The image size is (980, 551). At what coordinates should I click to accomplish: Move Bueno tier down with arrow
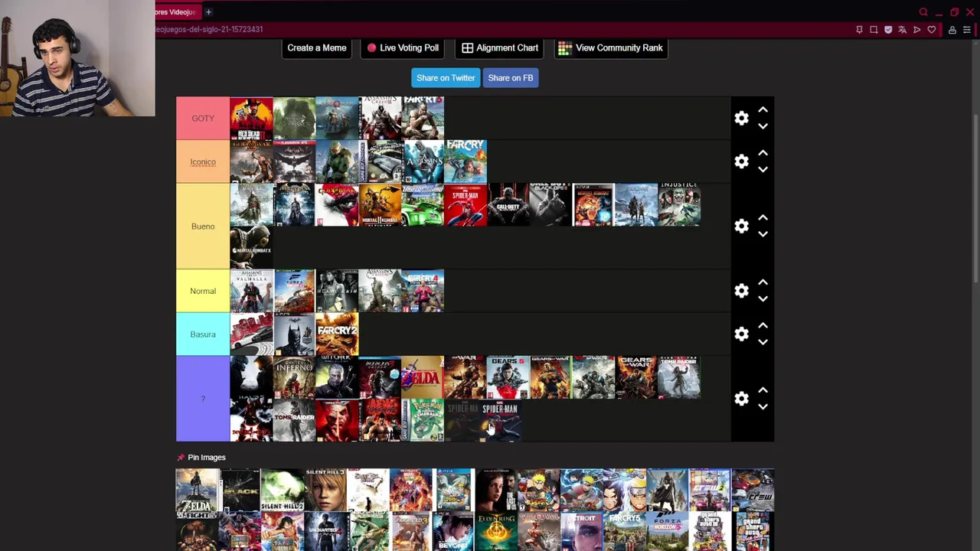click(763, 234)
